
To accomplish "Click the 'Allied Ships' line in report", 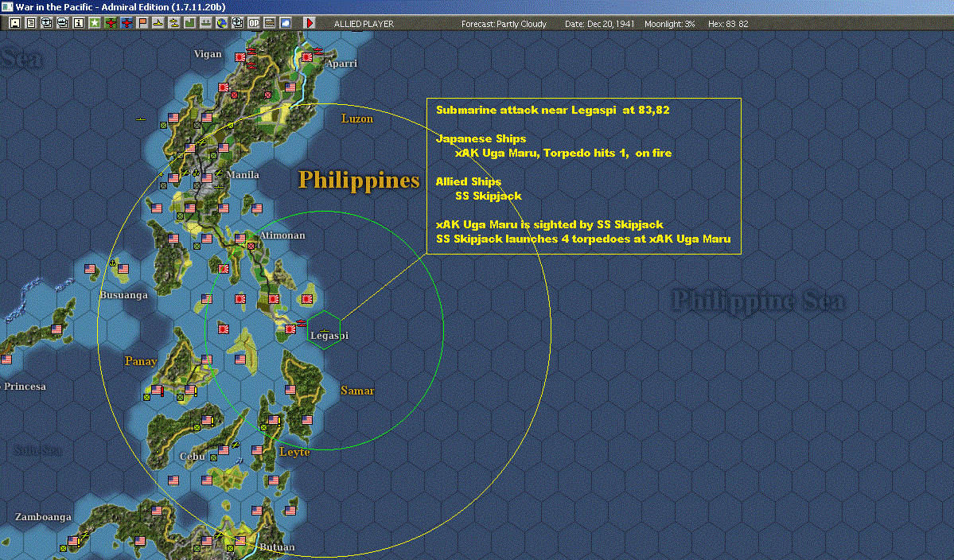I will tap(469, 181).
